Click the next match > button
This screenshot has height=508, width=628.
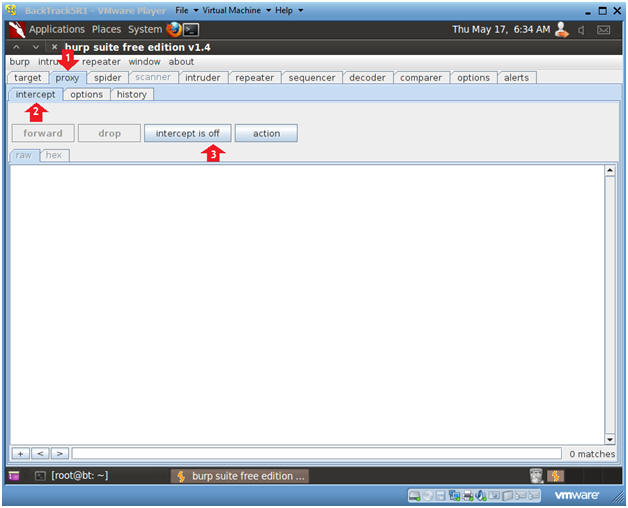[60, 454]
